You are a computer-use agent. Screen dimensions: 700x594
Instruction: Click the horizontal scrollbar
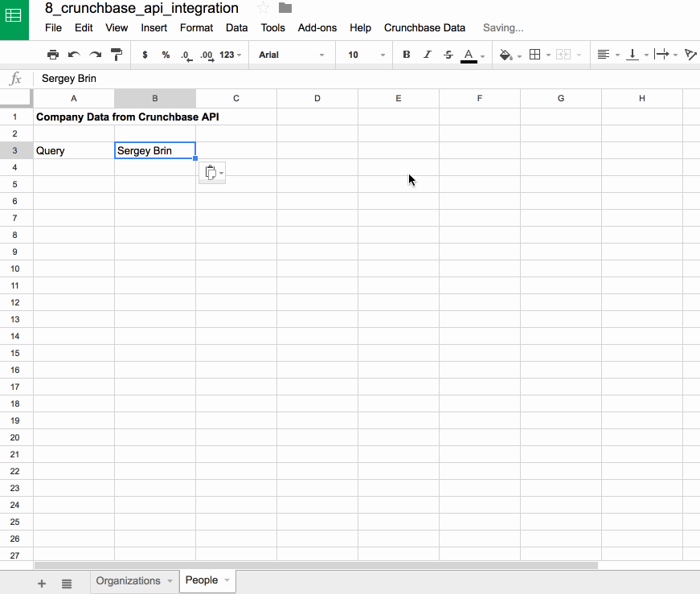(x=316, y=565)
